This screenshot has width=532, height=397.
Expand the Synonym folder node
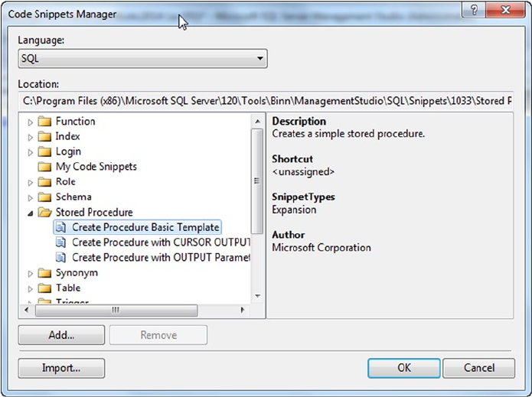click(31, 273)
